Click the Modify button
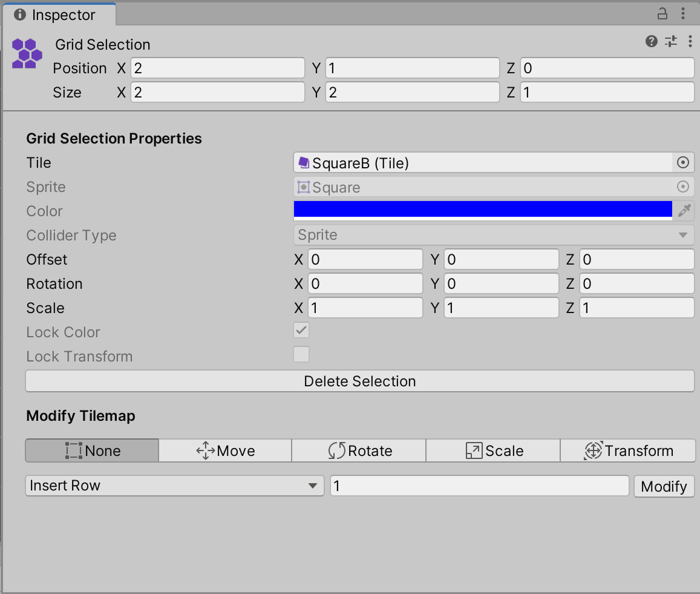This screenshot has height=594, width=700. 664,486
